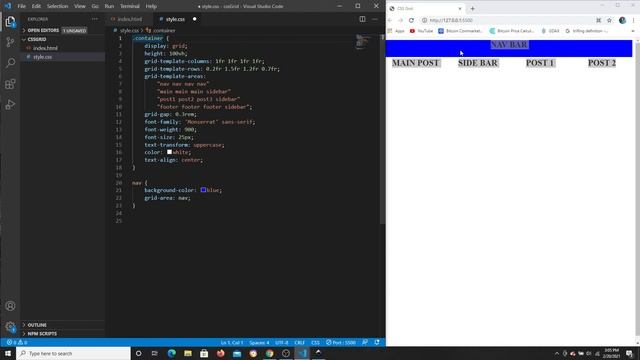Open the Search view in activity bar
Viewport: 640px width, 360px height.
10,62
